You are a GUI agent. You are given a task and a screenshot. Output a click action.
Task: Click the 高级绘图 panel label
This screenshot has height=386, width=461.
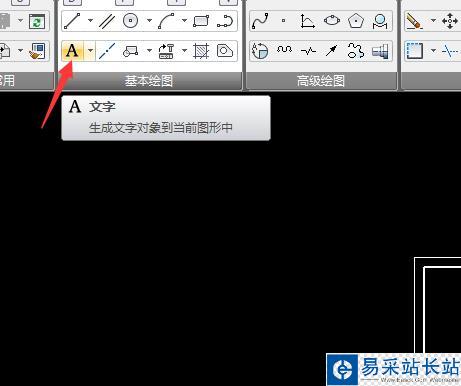coord(321,81)
